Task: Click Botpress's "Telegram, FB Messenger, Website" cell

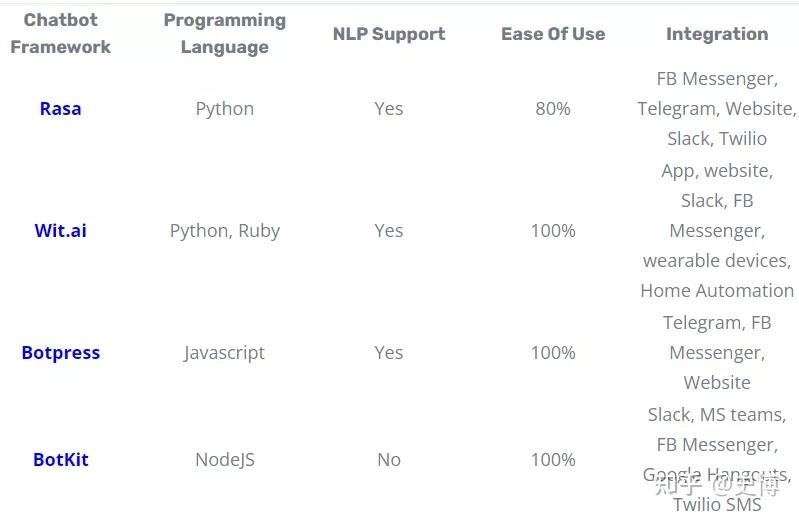Action: click(x=717, y=353)
